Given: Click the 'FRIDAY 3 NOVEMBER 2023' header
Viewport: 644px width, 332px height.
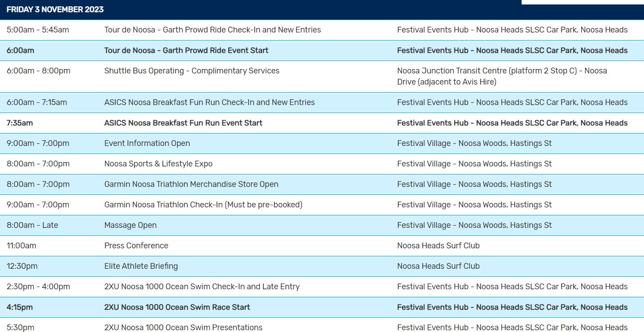Looking at the screenshot, I should [55, 9].
